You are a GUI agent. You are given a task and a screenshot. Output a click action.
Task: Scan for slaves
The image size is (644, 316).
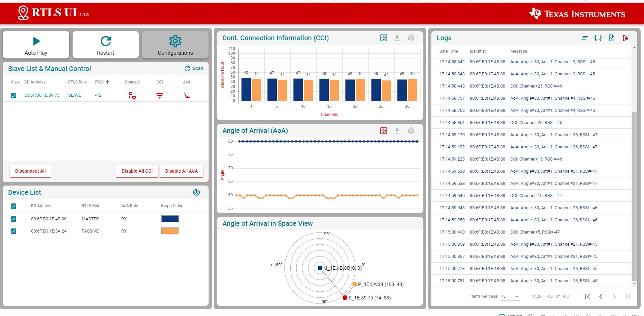click(x=194, y=68)
